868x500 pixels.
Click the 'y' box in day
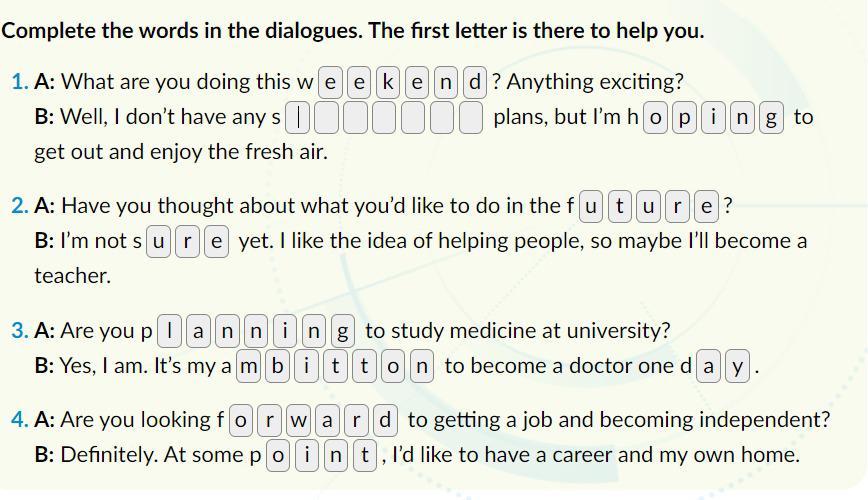click(x=738, y=367)
